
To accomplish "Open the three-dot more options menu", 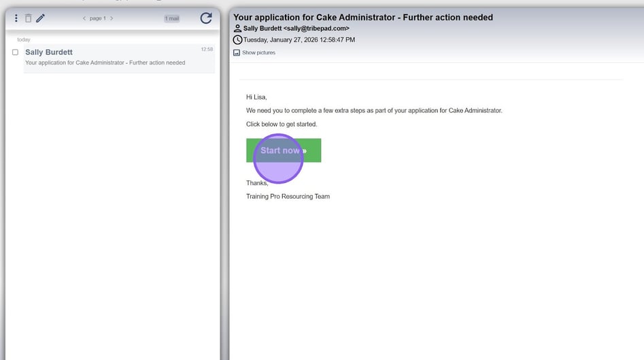I will pyautogui.click(x=16, y=18).
